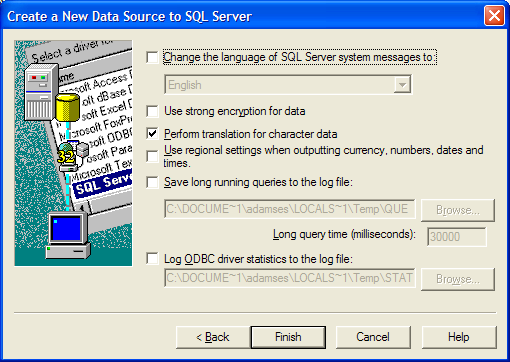Enable Use regional settings checkbox
Screen dimensions: 510x362
[x=152, y=156]
